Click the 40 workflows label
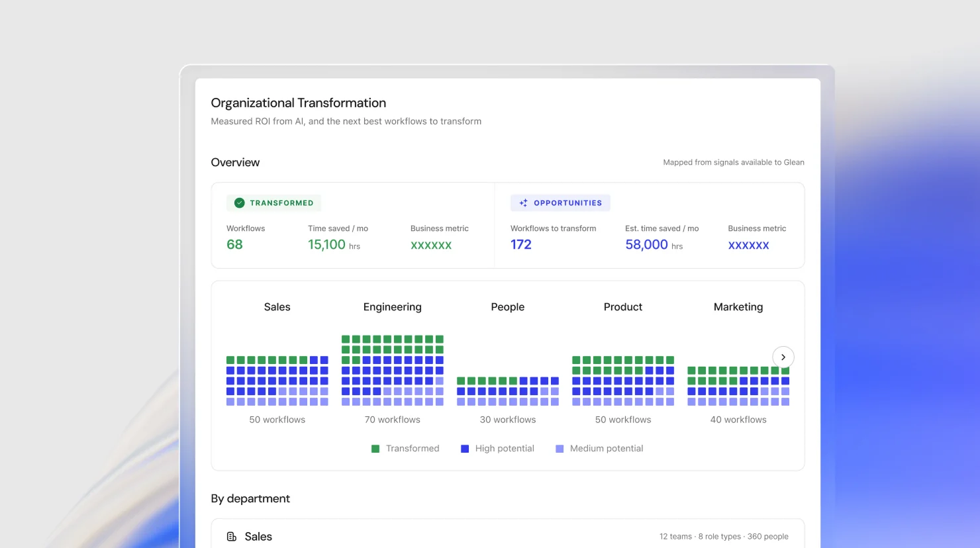 coord(738,420)
